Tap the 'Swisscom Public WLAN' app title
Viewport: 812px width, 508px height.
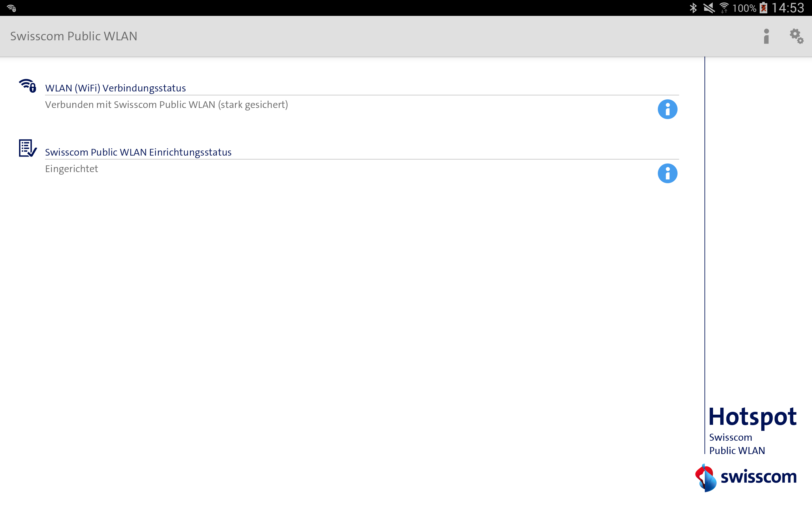tap(74, 36)
